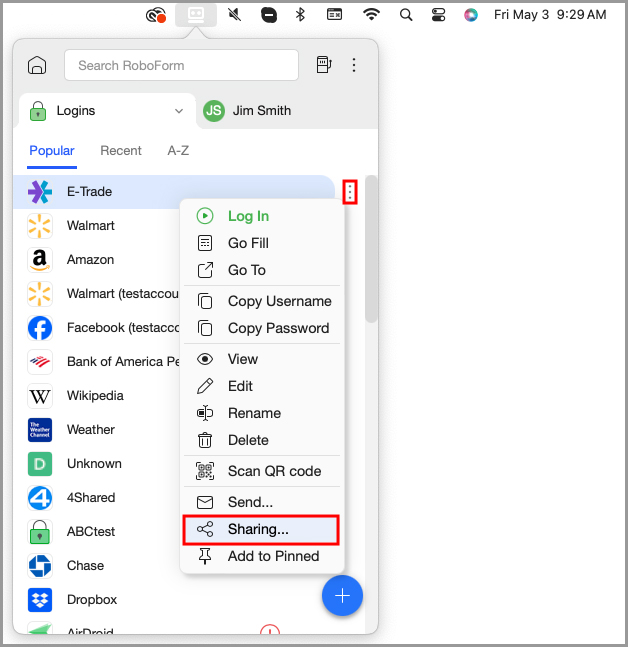Screen dimensions: 628x647
Task: Select Rename in the context menu
Action: click(262, 413)
